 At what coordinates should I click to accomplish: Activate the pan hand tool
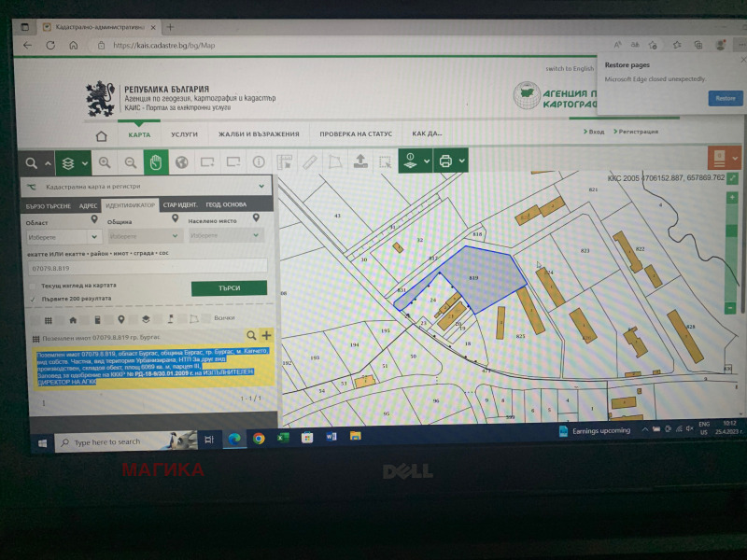(156, 162)
